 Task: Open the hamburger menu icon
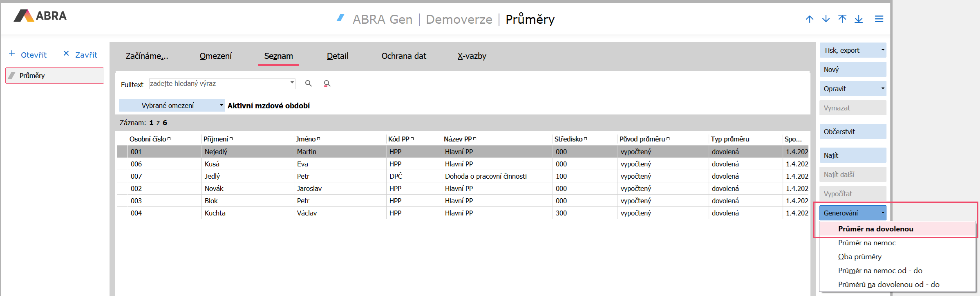pyautogui.click(x=879, y=19)
